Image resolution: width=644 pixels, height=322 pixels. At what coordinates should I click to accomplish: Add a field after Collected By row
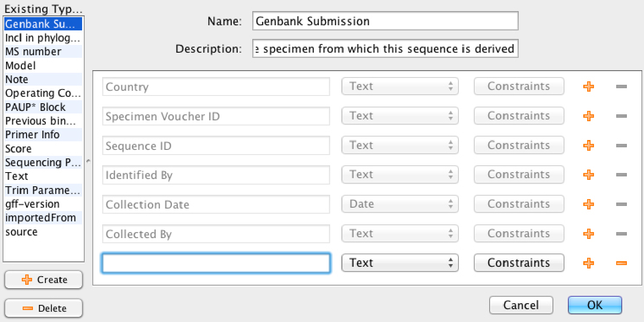click(x=589, y=234)
